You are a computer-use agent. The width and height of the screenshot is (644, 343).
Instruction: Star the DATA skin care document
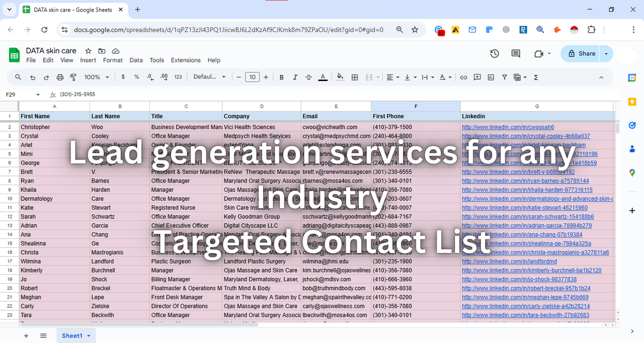[x=89, y=51]
